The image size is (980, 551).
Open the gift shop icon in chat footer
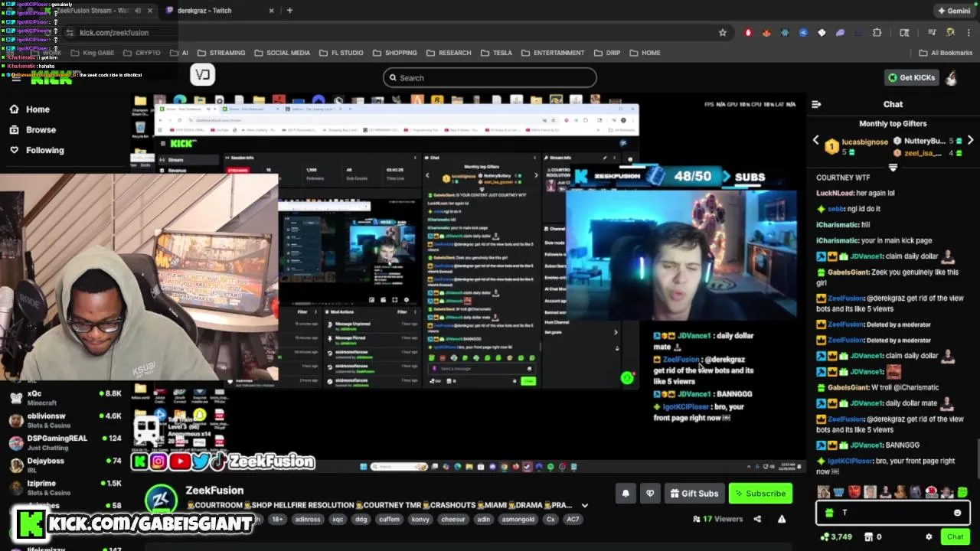[869, 536]
